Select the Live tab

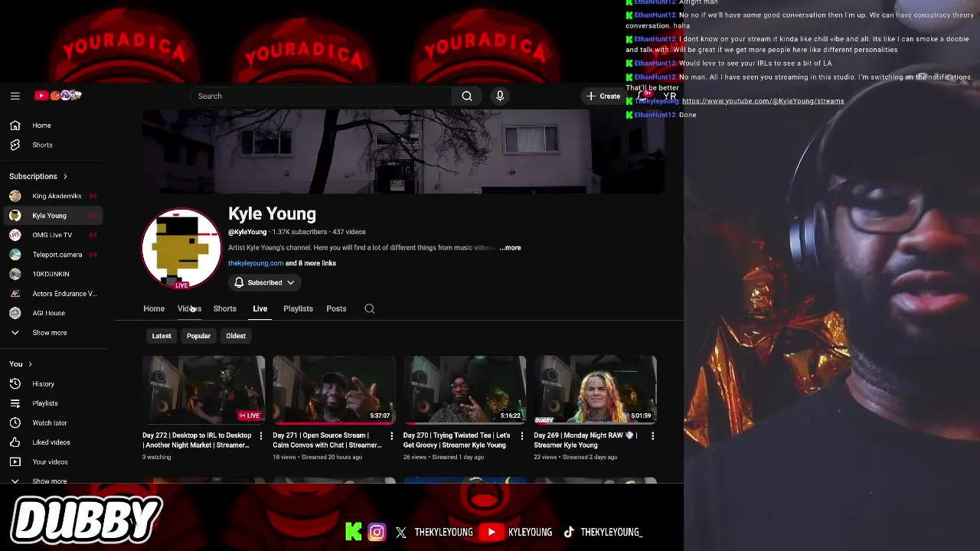pos(260,308)
